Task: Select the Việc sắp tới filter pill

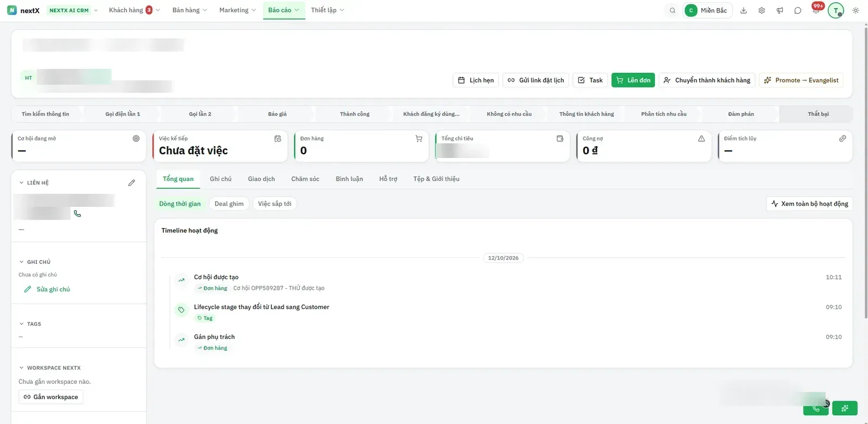Action: pyautogui.click(x=275, y=204)
